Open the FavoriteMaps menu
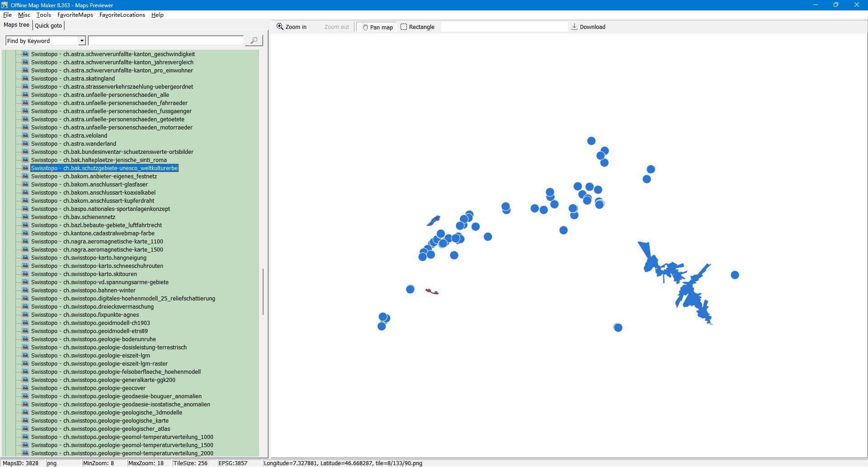This screenshot has height=467, width=868. 75,15
